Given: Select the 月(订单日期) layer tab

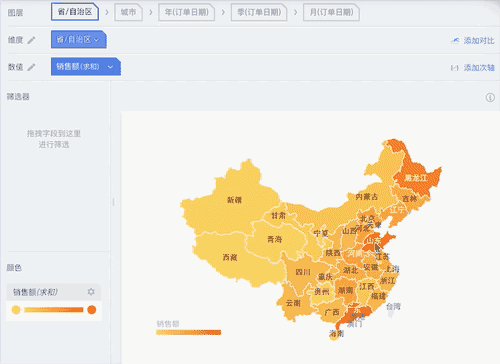Looking at the screenshot, I should (331, 13).
